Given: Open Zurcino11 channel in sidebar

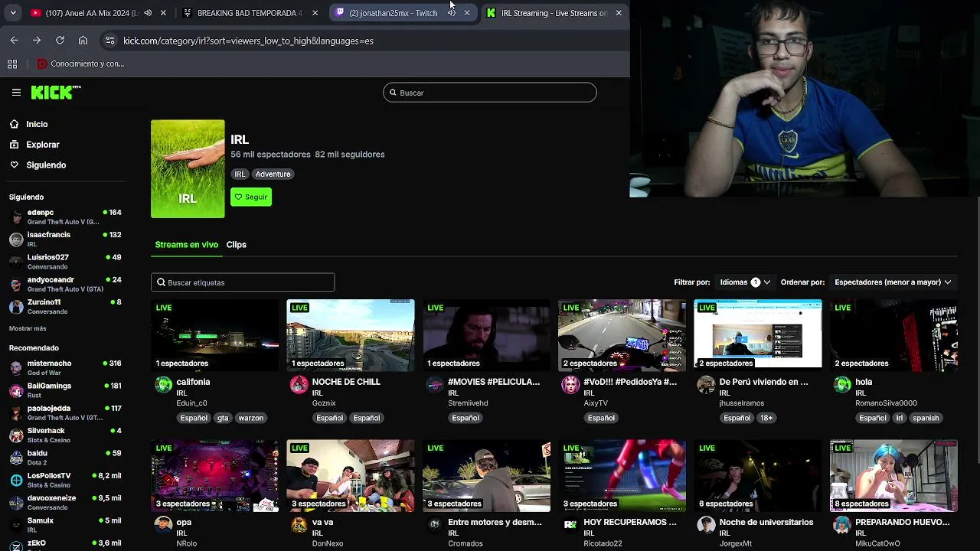Looking at the screenshot, I should tap(65, 306).
